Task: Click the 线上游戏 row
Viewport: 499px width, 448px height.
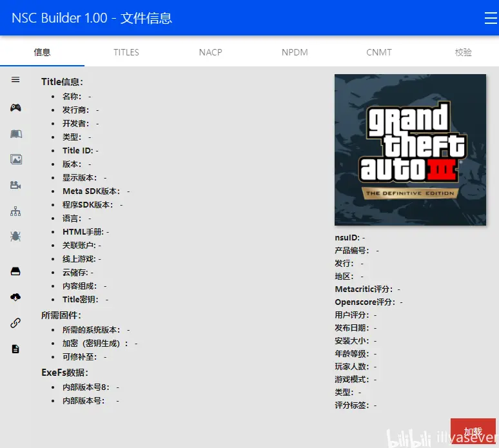Action: (82, 259)
